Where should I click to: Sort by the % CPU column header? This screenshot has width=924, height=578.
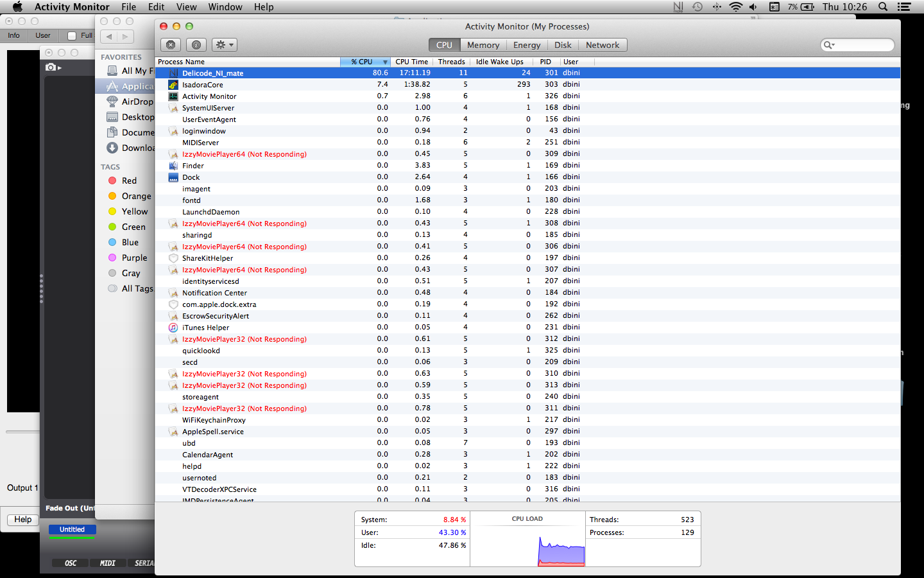pyautogui.click(x=365, y=62)
